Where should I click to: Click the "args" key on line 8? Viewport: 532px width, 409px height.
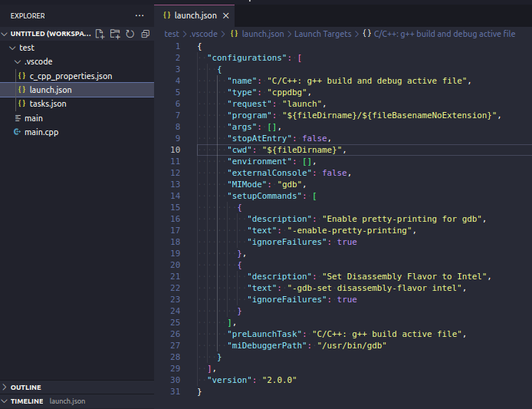(x=242, y=127)
